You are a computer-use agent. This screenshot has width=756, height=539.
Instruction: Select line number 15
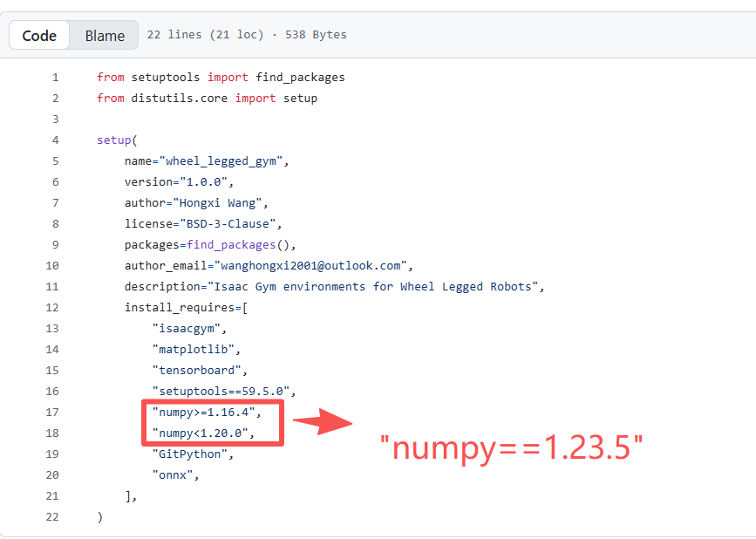(52, 371)
